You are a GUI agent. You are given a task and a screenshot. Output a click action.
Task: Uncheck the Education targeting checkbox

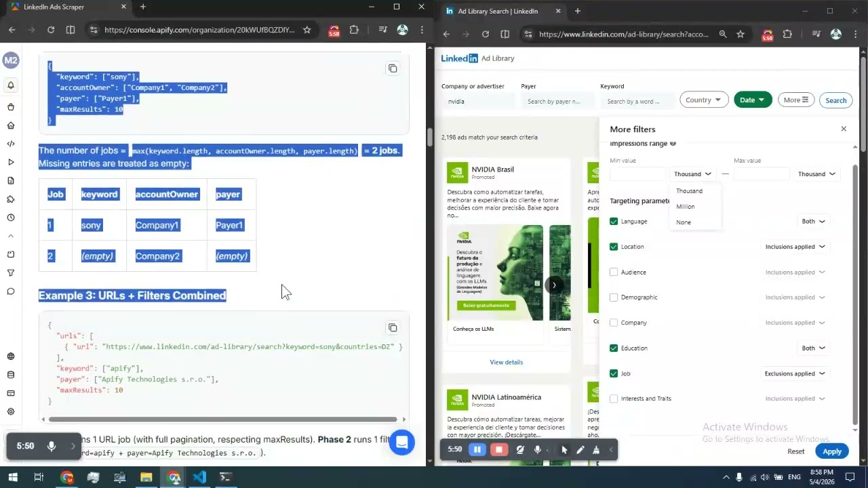(x=614, y=348)
